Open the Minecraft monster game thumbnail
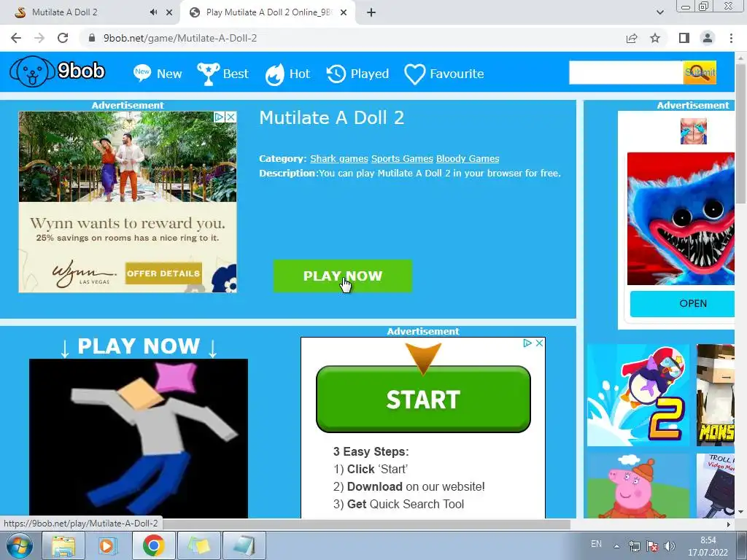The width and height of the screenshot is (747, 560). tap(716, 395)
